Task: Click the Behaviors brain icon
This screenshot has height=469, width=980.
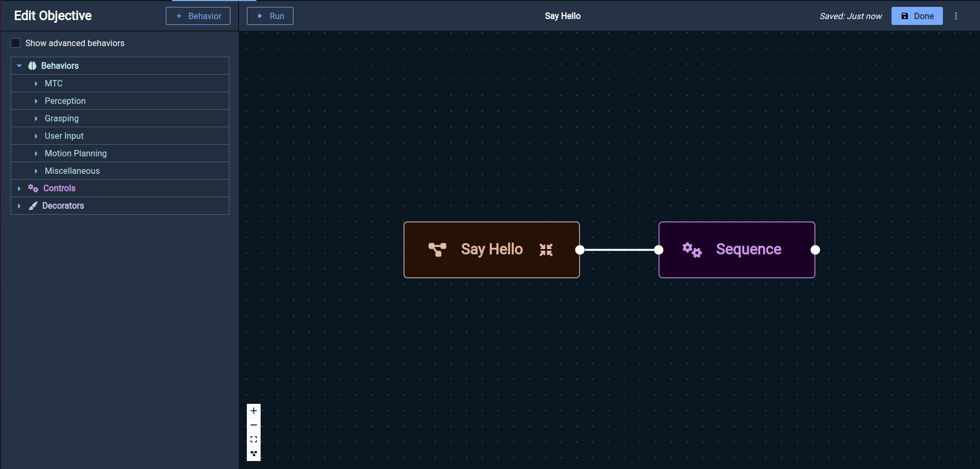Action: coord(32,66)
